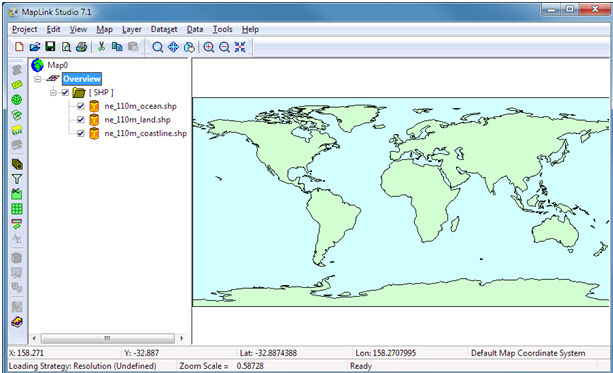The image size is (613, 373).
Task: Select ne_110m_coastline.shp layer
Action: (x=145, y=133)
